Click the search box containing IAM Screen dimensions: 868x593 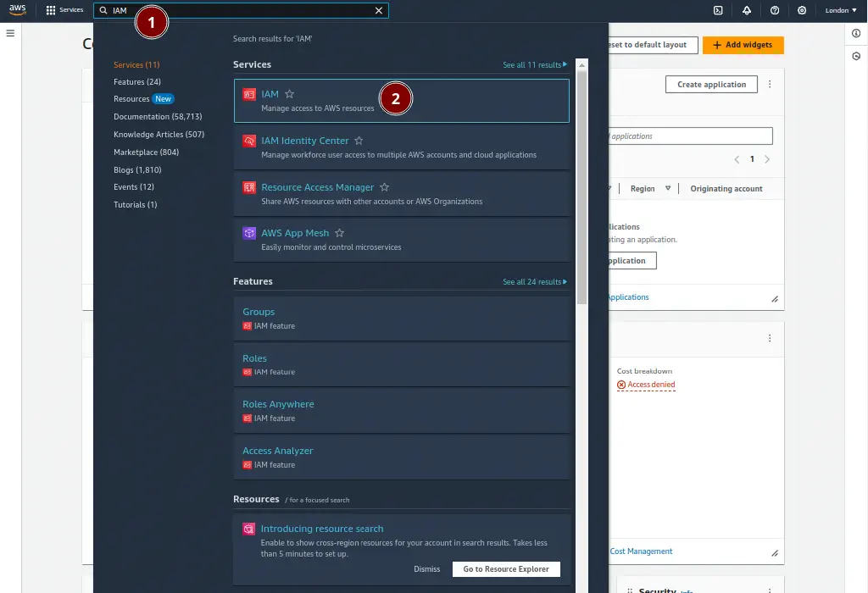point(242,10)
